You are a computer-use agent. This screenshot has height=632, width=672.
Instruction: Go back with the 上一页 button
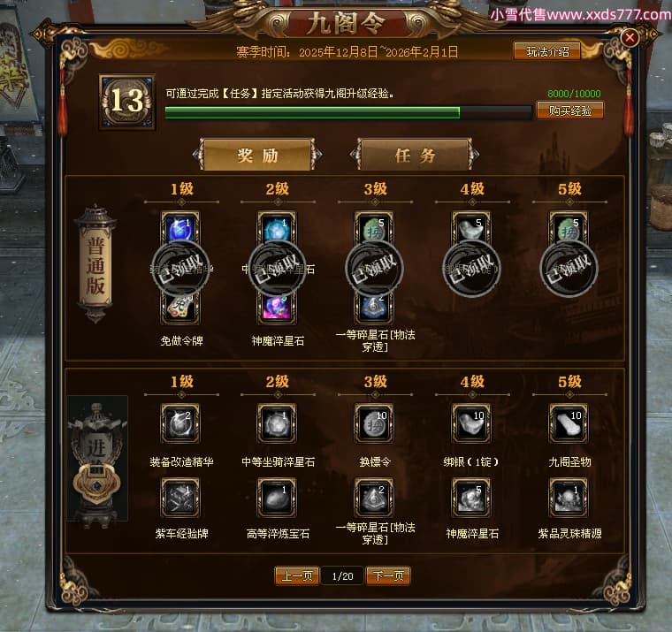296,575
